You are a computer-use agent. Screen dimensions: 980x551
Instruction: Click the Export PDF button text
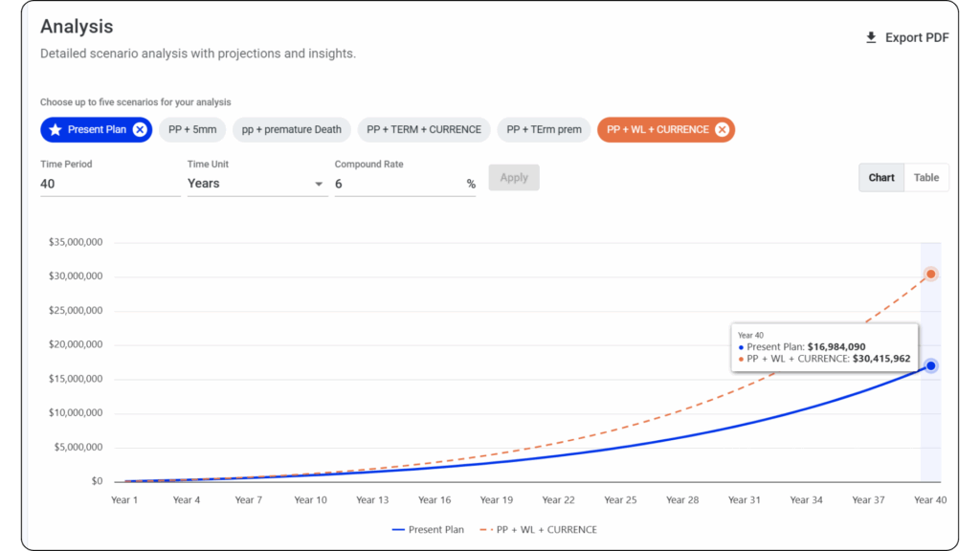coord(917,38)
